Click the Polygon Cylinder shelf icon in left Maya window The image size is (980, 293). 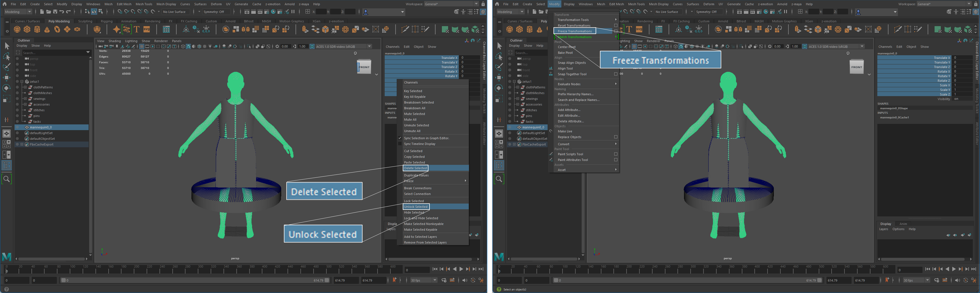tap(37, 29)
